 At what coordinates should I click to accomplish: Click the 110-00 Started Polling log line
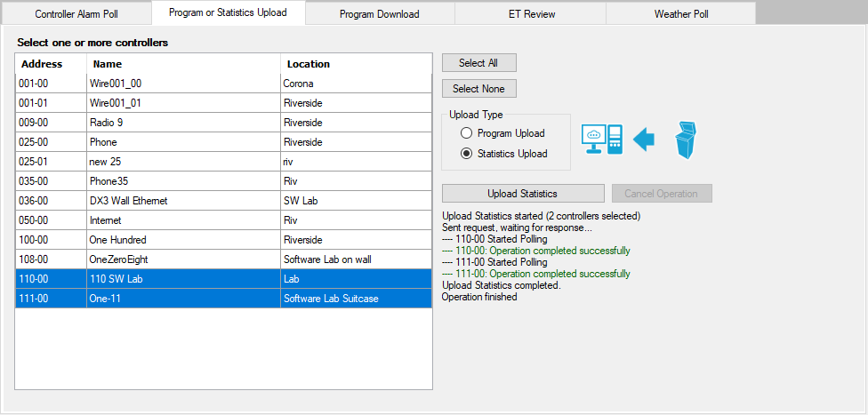tap(494, 239)
